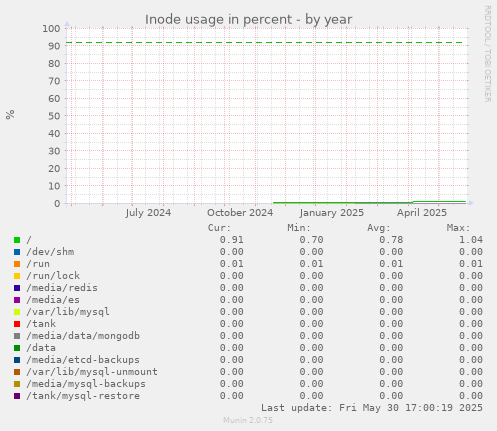Click the Max value 1.04 for /
This screenshot has height=431, width=497.
coord(471,240)
